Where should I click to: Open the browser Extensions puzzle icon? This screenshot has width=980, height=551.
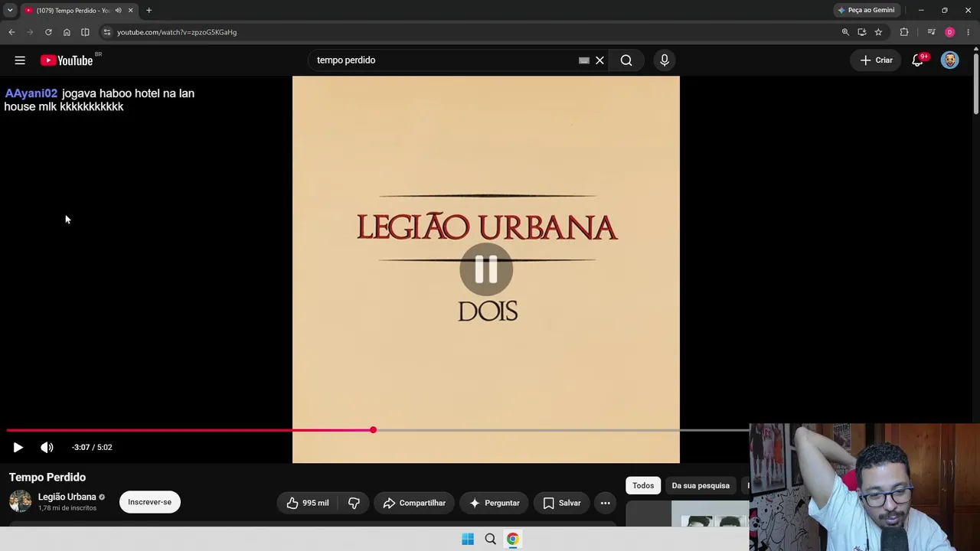(x=904, y=32)
